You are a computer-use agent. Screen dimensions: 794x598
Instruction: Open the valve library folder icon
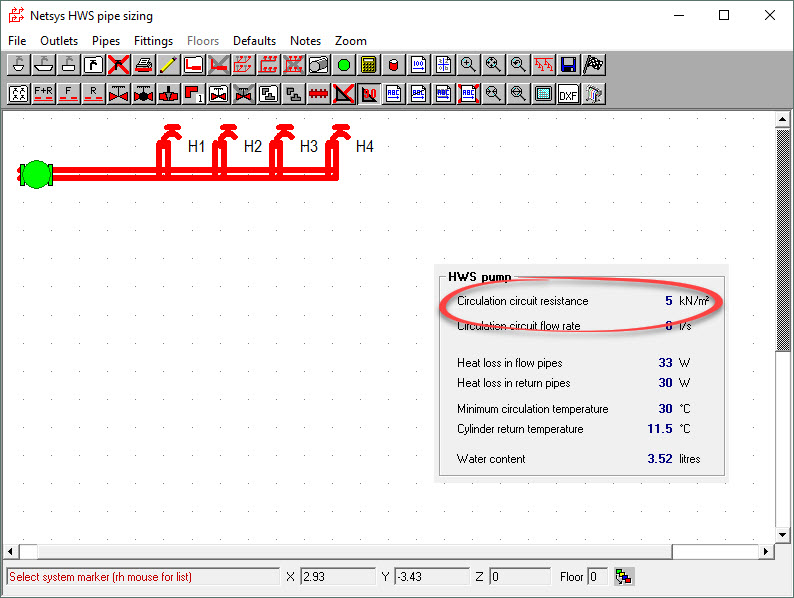[x=218, y=94]
